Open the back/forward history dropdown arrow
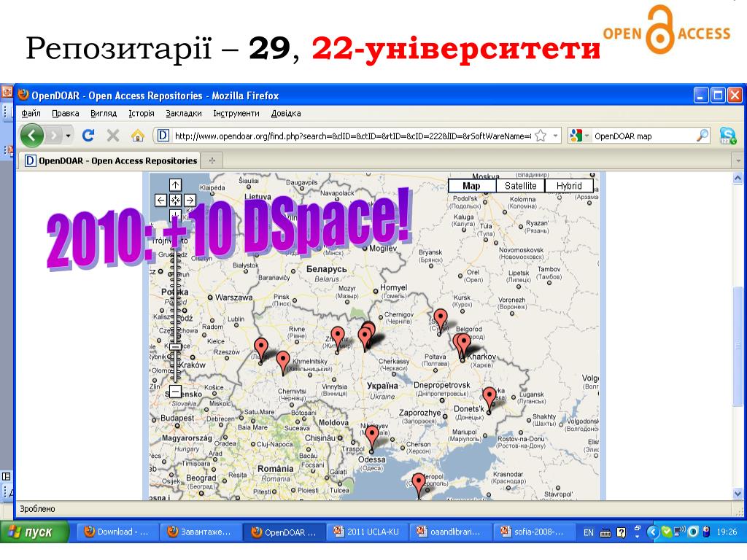Screen dimensions: 747x560 point(68,136)
